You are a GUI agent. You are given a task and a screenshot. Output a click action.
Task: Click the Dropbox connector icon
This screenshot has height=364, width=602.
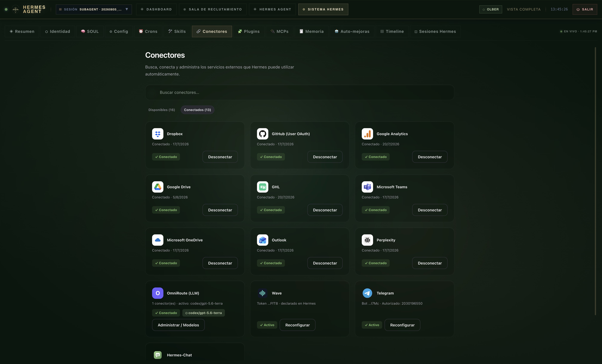pos(158,134)
